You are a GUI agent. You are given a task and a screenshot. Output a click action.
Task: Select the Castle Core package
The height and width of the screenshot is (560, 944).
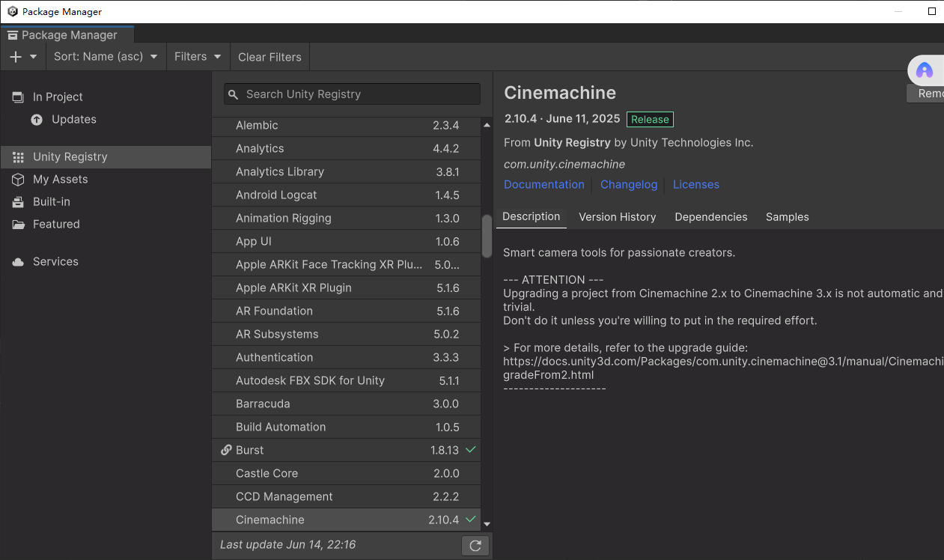pyautogui.click(x=347, y=473)
